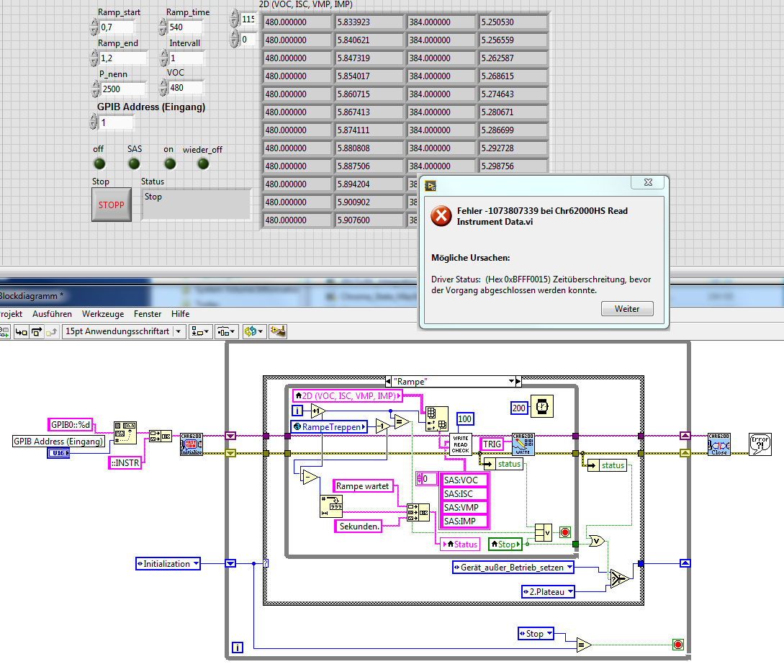This screenshot has height=672, width=784.
Task: Open the Stop enum constant dropdown
Action: pyautogui.click(x=536, y=634)
